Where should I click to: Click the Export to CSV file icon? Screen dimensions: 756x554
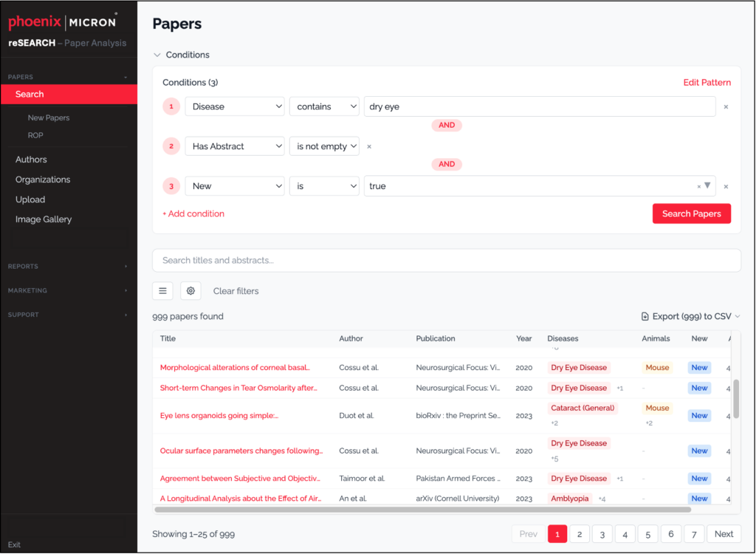click(645, 317)
